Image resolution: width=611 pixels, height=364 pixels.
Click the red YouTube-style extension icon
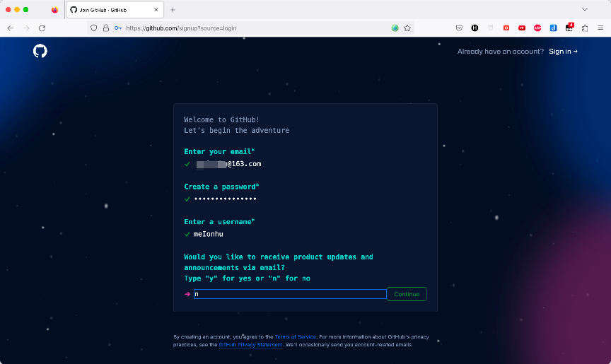pyautogui.click(x=522, y=28)
